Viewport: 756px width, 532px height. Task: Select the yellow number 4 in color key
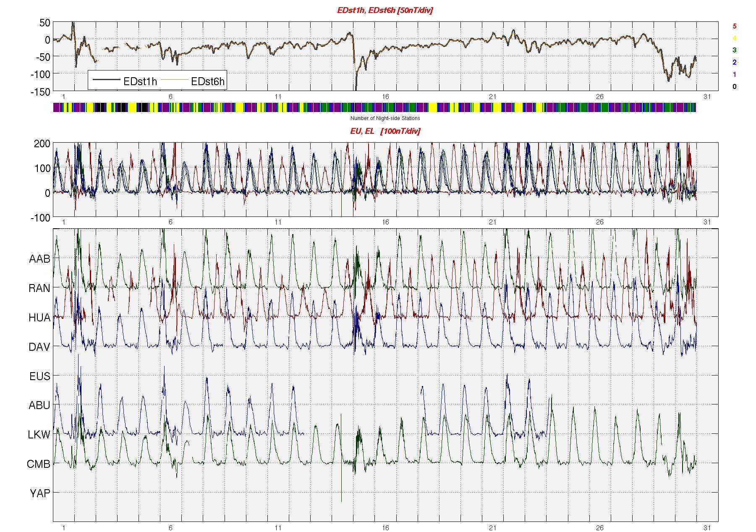(734, 38)
